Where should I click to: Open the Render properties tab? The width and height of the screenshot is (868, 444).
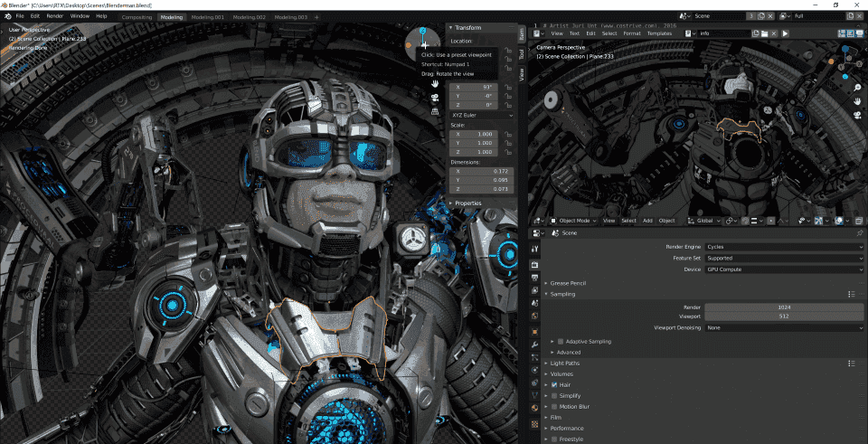(x=534, y=265)
